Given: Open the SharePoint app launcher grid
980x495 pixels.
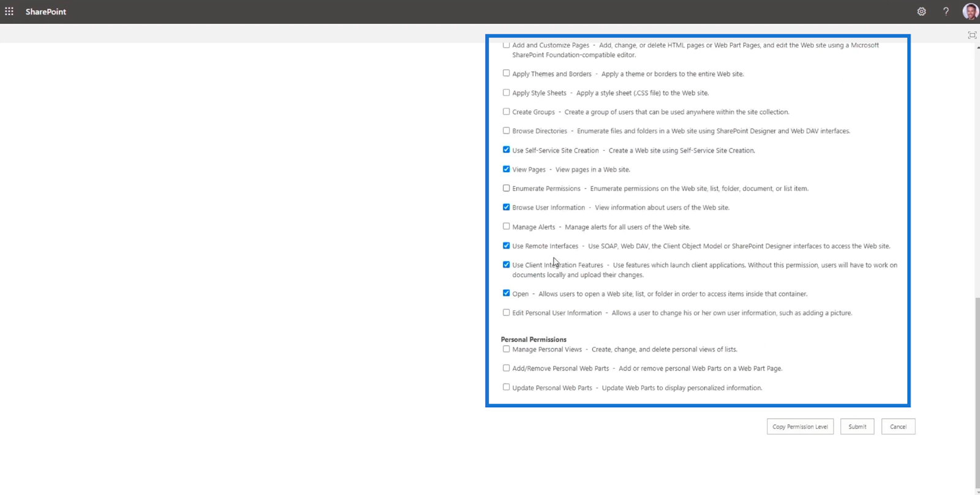Looking at the screenshot, I should point(9,12).
